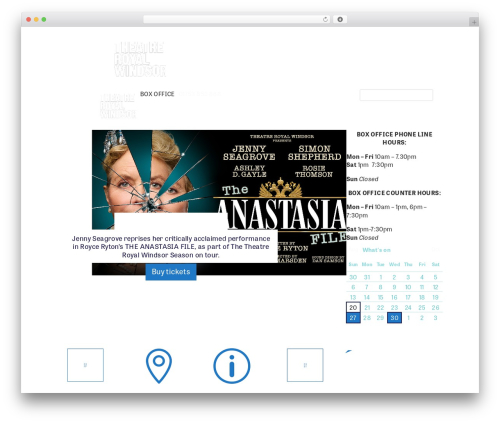Image resolution: width=500 pixels, height=423 pixels.
Task: Select the highlighted Wednesday 30 date
Action: tap(394, 318)
